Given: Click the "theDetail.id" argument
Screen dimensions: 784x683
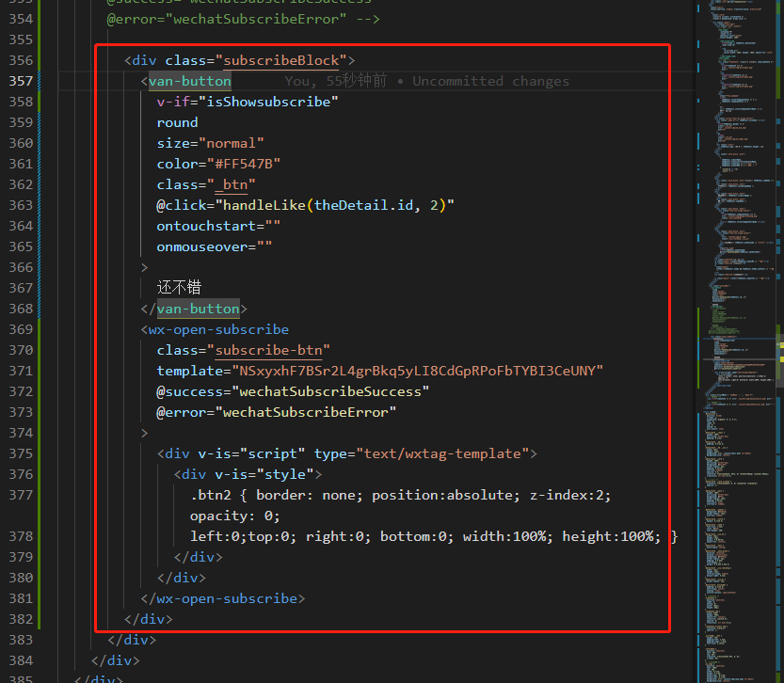Looking at the screenshot, I should 363,205.
